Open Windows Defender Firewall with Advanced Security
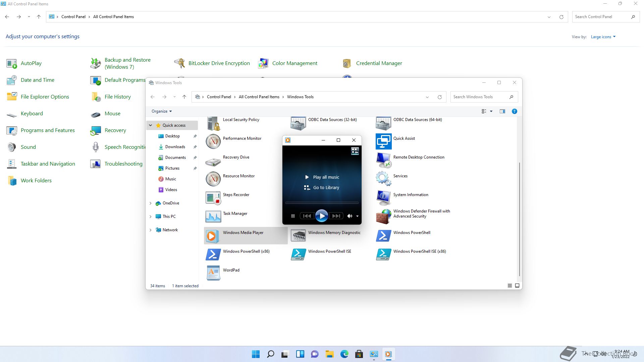644x362 pixels. tap(383, 217)
